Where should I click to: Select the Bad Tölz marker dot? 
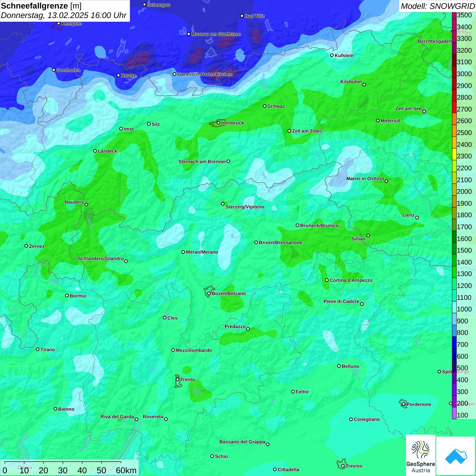pyautogui.click(x=242, y=16)
